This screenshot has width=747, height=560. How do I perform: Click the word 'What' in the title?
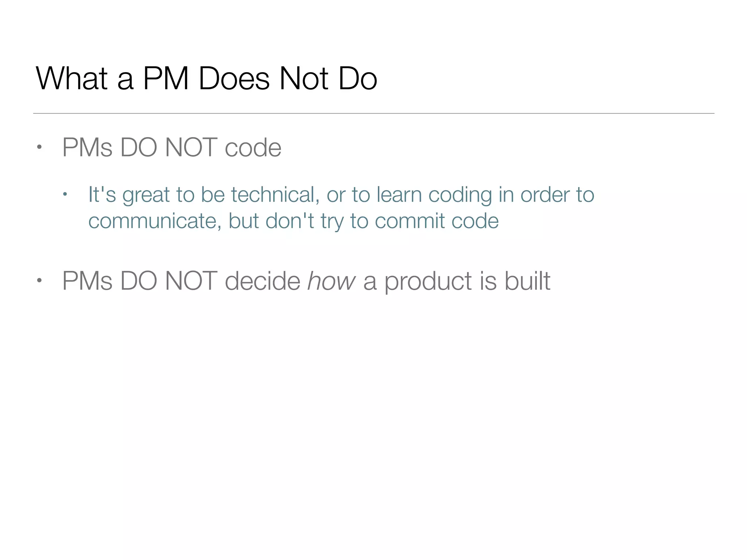(x=72, y=78)
